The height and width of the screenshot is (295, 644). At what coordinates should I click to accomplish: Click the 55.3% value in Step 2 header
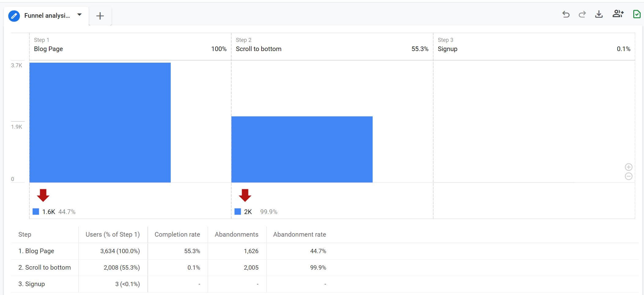tap(420, 49)
